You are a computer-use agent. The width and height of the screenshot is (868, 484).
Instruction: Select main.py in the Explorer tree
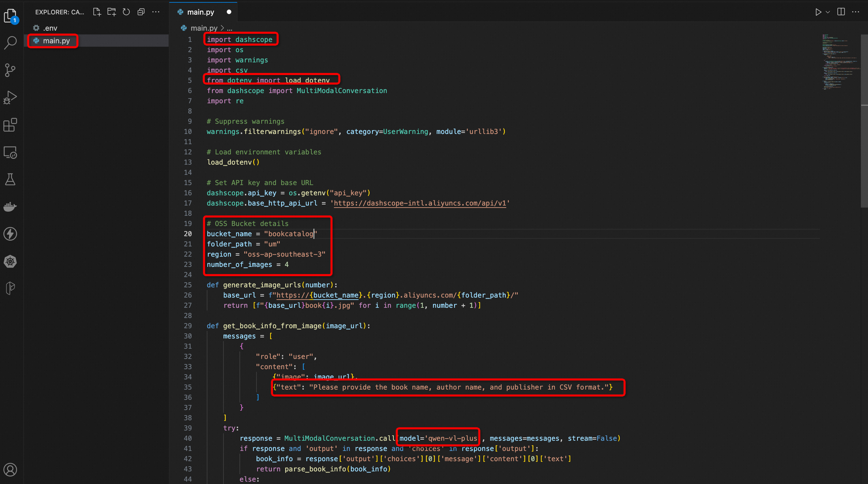[x=96, y=41]
